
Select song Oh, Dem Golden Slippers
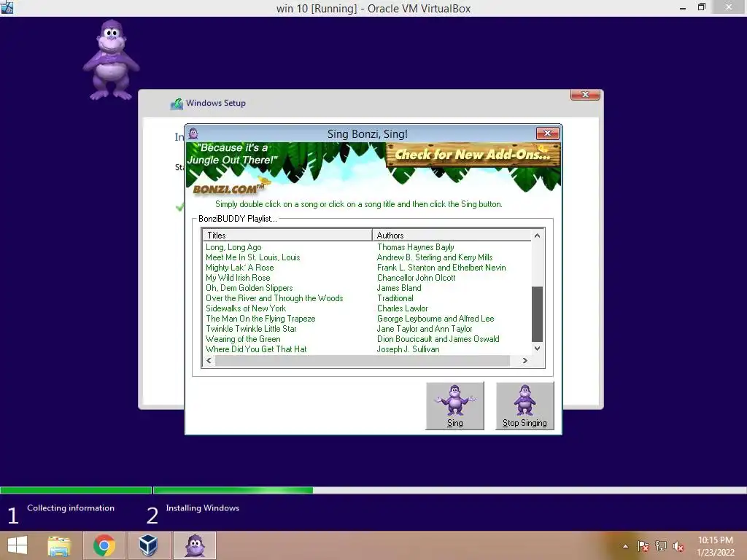[x=249, y=288]
